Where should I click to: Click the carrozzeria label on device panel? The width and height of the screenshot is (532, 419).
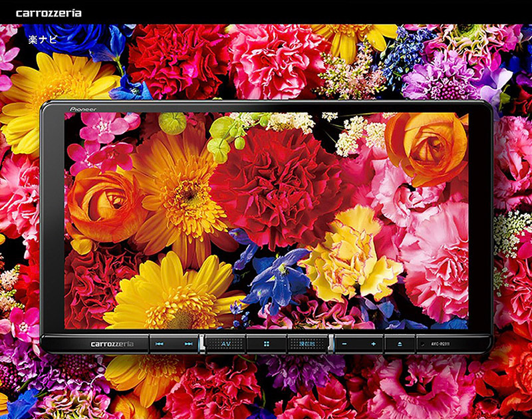click(112, 344)
